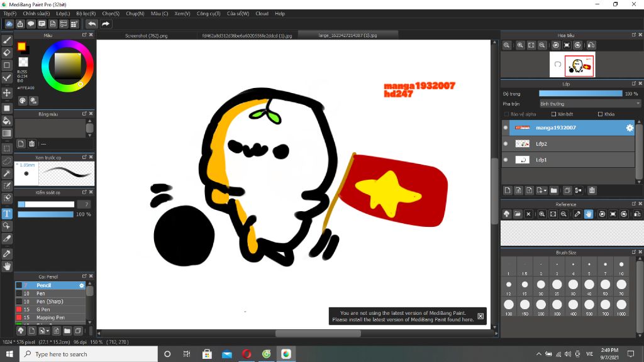
Task: Adjust brush size slider in Kiểm soát cọ
Action: (x=46, y=204)
